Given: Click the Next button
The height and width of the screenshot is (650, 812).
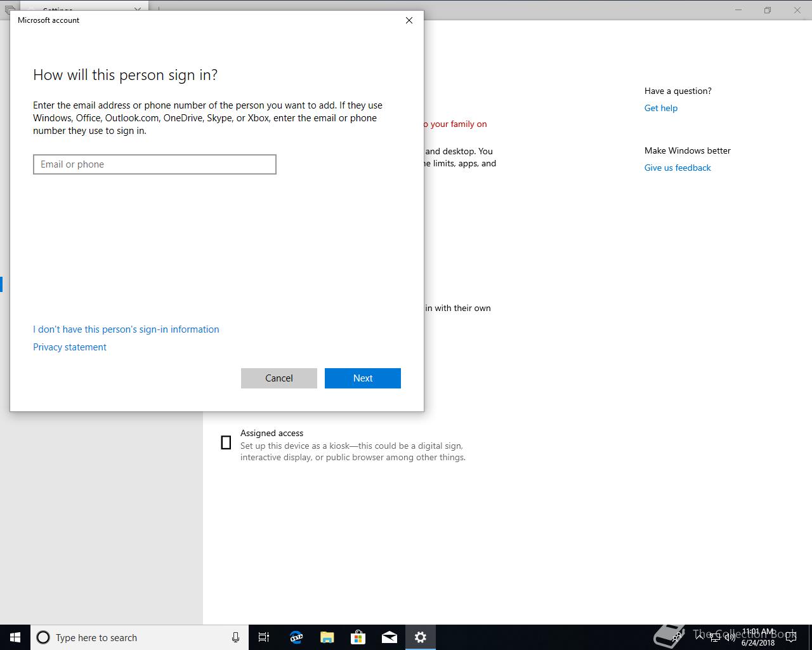Looking at the screenshot, I should 363,378.
